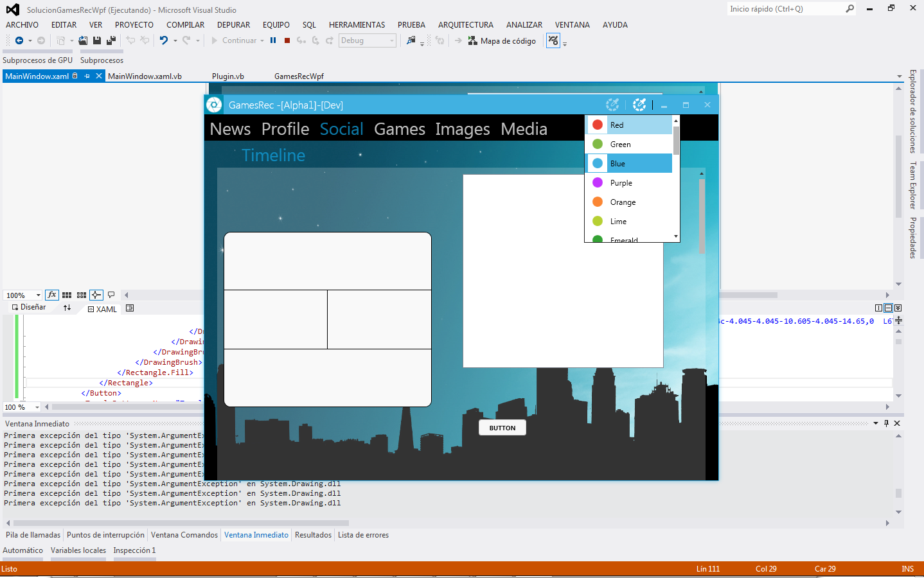Viewport: 924px width, 578px height.
Task: Click the faded color picker icon in GamesRec
Action: [x=612, y=105]
